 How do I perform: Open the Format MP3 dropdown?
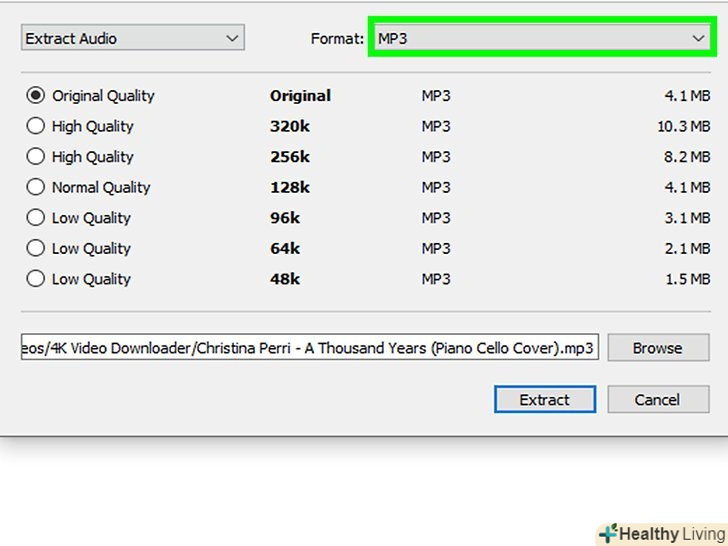coord(542,38)
